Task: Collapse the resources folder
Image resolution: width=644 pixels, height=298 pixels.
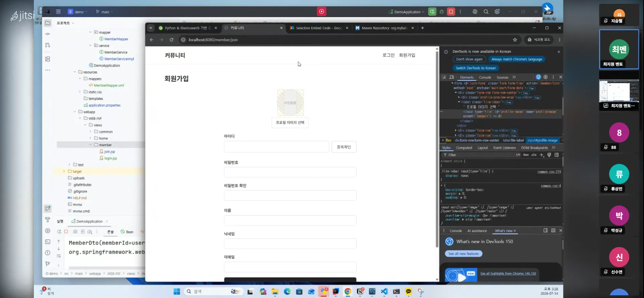Action: click(x=74, y=72)
